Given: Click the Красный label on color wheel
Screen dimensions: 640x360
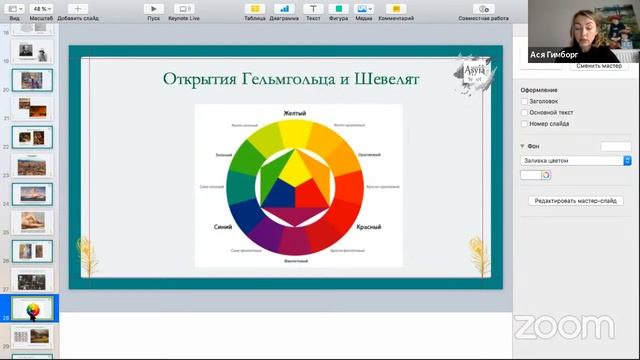Looking at the screenshot, I should click(x=369, y=227).
